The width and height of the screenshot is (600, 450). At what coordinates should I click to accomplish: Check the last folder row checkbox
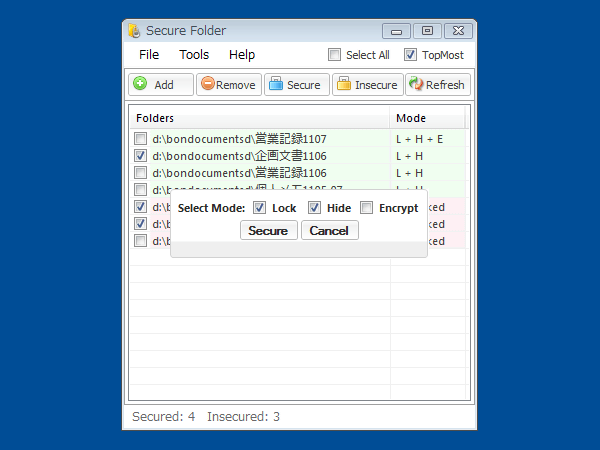[x=140, y=241]
